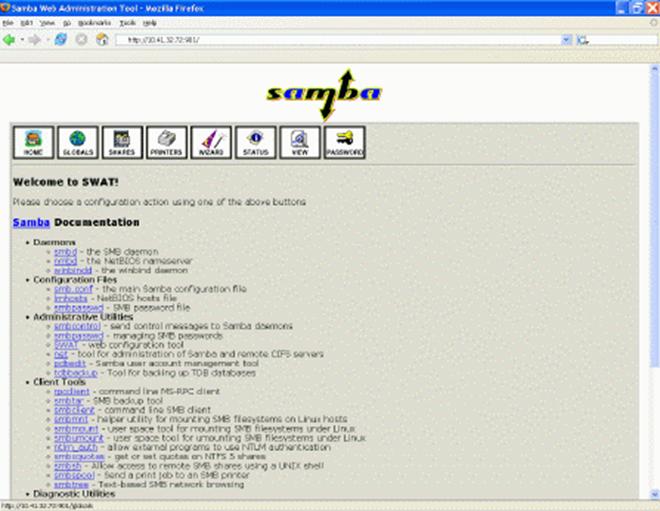The height and width of the screenshot is (511, 660).
Task: Click the Firefox search box
Action: pyautogui.click(x=623, y=40)
